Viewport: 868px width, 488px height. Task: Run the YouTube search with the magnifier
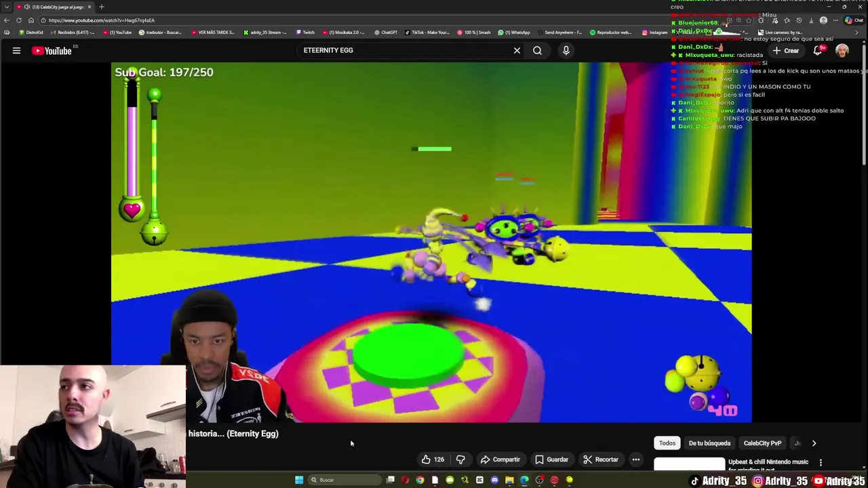pos(537,50)
